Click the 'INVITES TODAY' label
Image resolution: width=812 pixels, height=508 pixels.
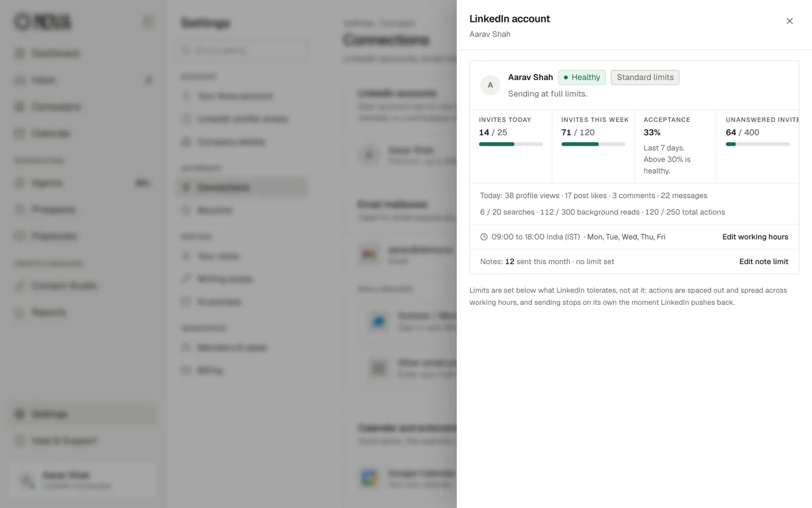click(x=505, y=120)
